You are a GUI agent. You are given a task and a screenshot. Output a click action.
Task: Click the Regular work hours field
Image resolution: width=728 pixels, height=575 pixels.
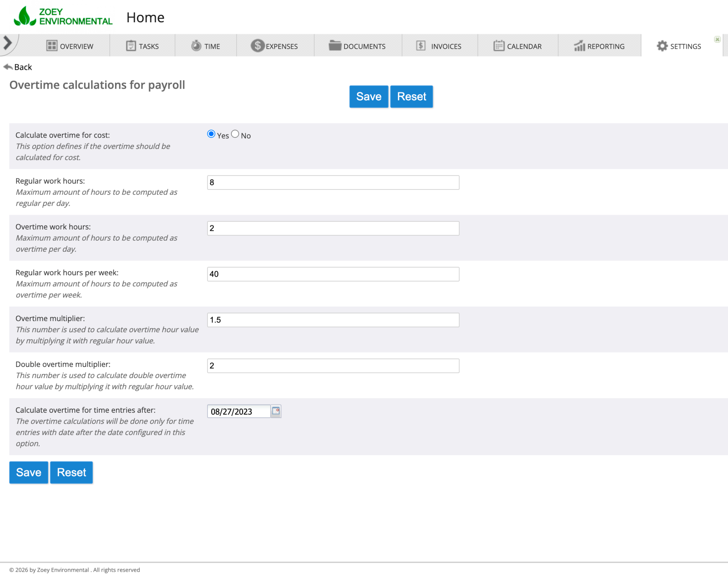pos(333,182)
